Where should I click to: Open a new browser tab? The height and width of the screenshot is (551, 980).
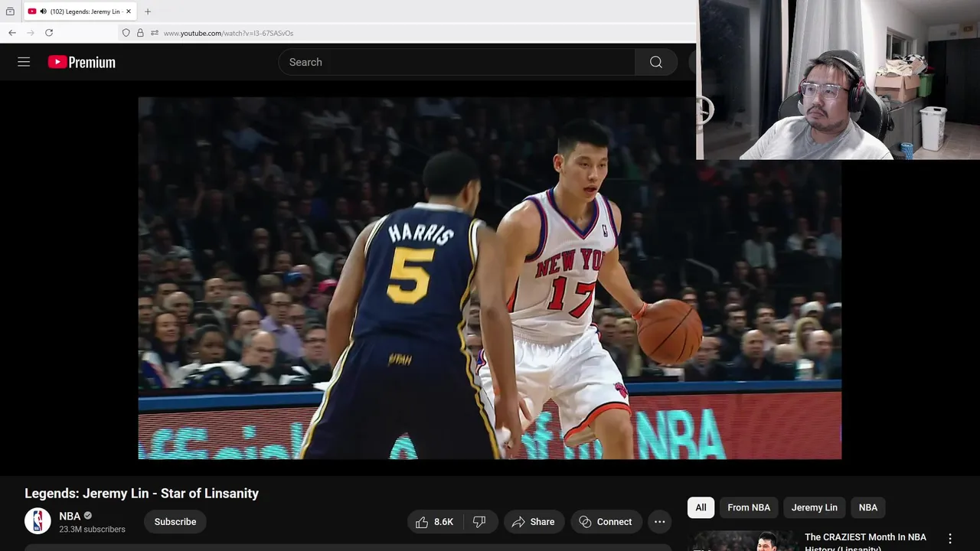148,11
